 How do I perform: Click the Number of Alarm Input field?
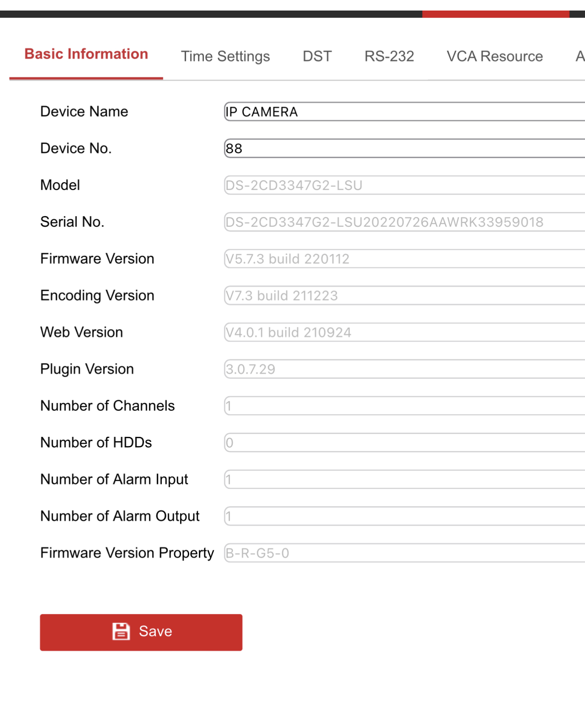tap(403, 479)
